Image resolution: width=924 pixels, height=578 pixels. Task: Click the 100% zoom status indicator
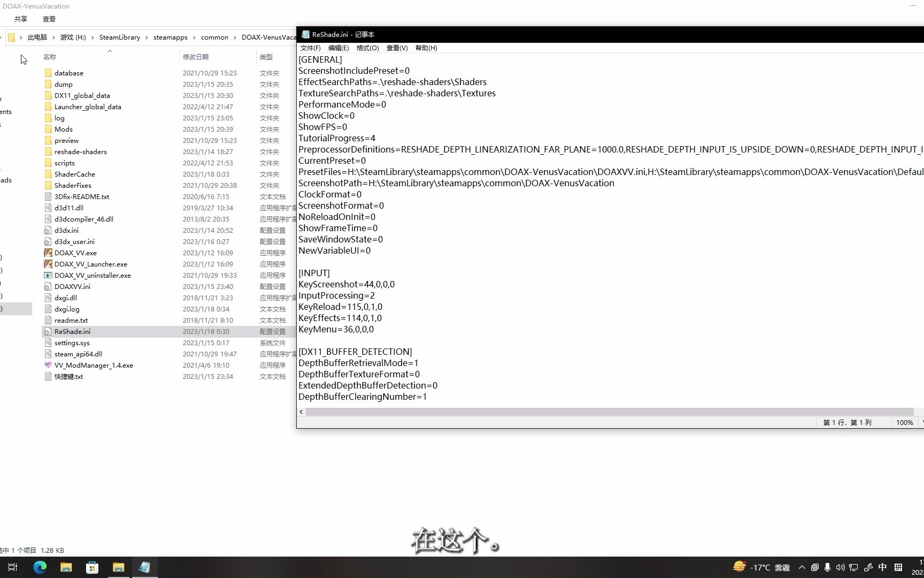pos(905,422)
